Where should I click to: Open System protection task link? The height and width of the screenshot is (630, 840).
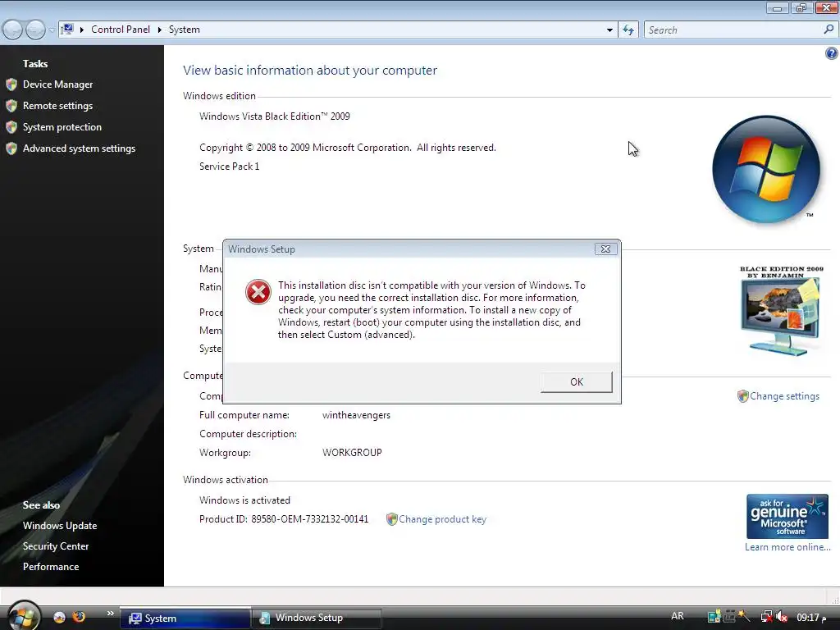(62, 127)
